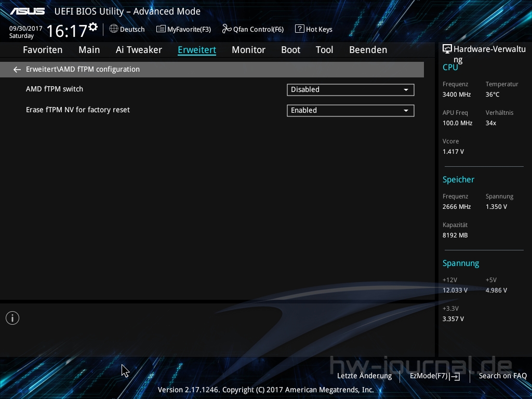Click the Qfan Control fan icon
The image size is (532, 399).
click(227, 29)
